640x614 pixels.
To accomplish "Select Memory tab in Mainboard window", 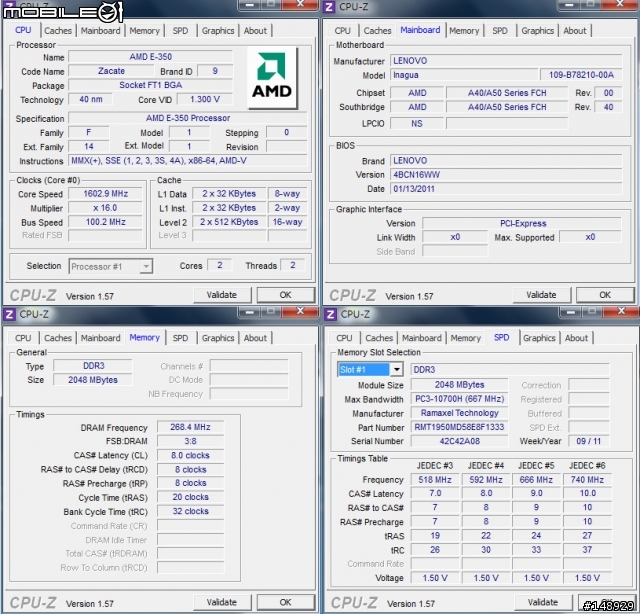I will coord(464,31).
